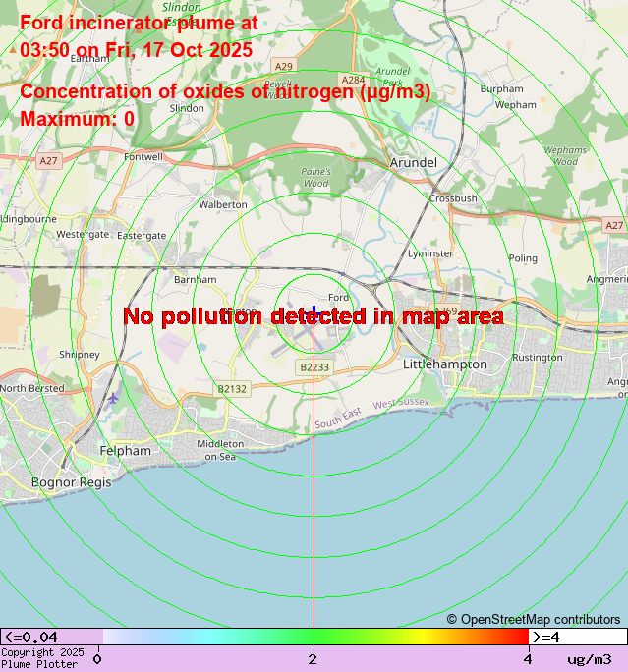Click the 'No pollution detected in map area' message
The image size is (628, 672).
tap(314, 316)
